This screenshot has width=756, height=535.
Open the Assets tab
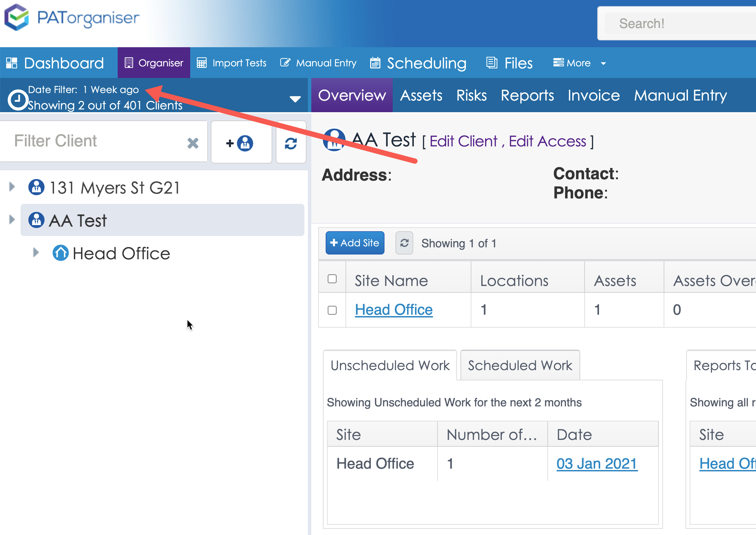[421, 95]
